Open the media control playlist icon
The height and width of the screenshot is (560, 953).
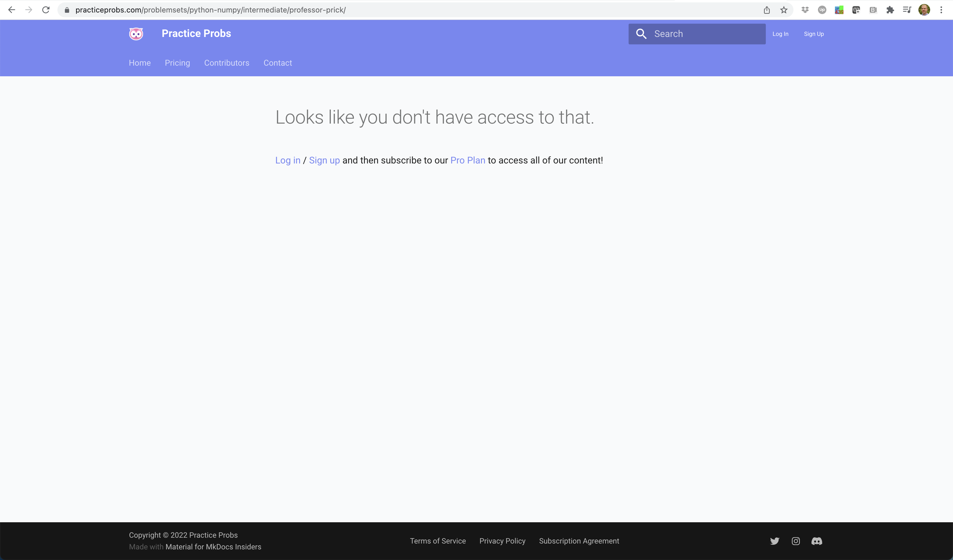pos(907,10)
